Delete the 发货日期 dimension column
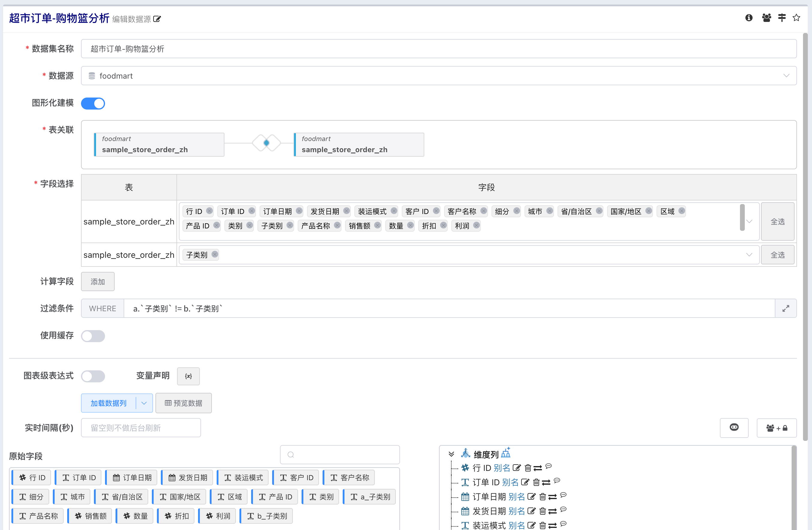 543,511
